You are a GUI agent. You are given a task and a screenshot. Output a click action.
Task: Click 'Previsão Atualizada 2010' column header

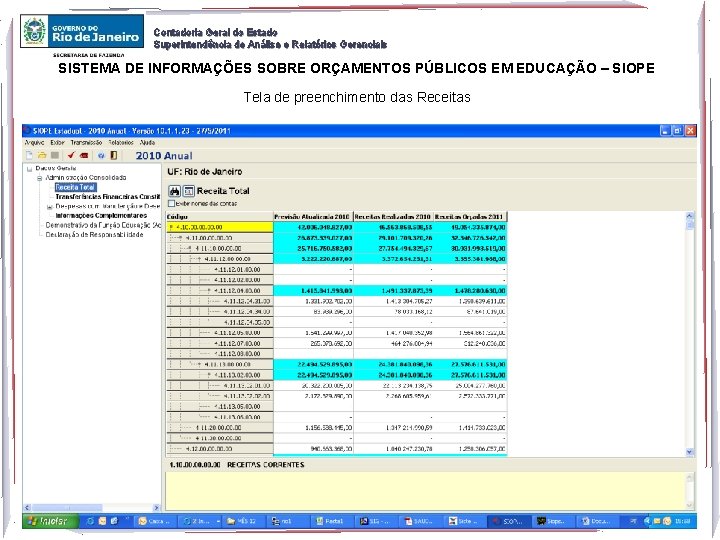coord(313,217)
